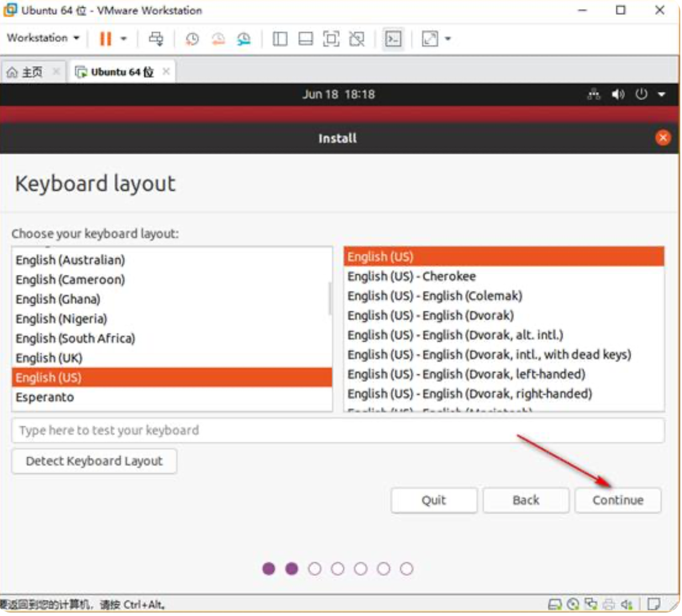Open the stretch display options arrow
Image resolution: width=682 pixels, height=616 pixels.
click(x=448, y=39)
